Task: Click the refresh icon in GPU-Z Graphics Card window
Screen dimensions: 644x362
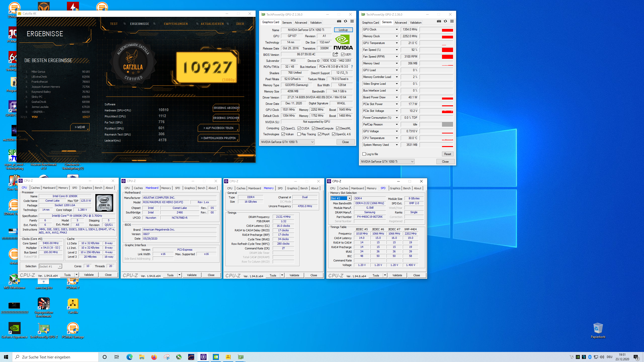Action: [x=346, y=21]
